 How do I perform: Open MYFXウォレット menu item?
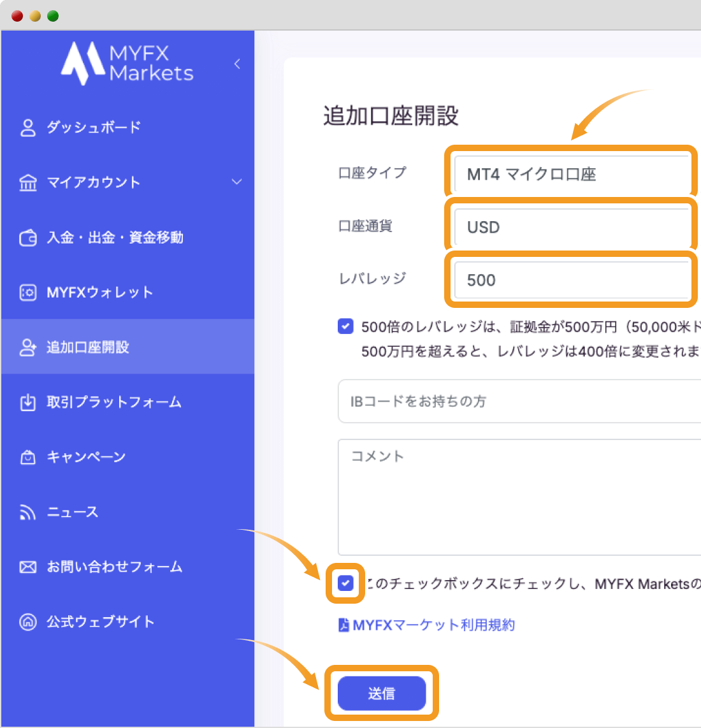coord(100,292)
